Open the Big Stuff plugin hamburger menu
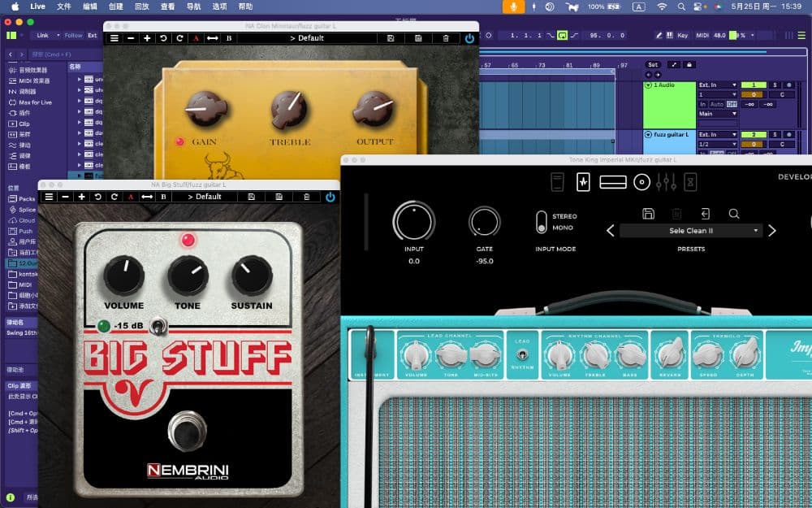The image size is (812, 508). click(x=49, y=197)
